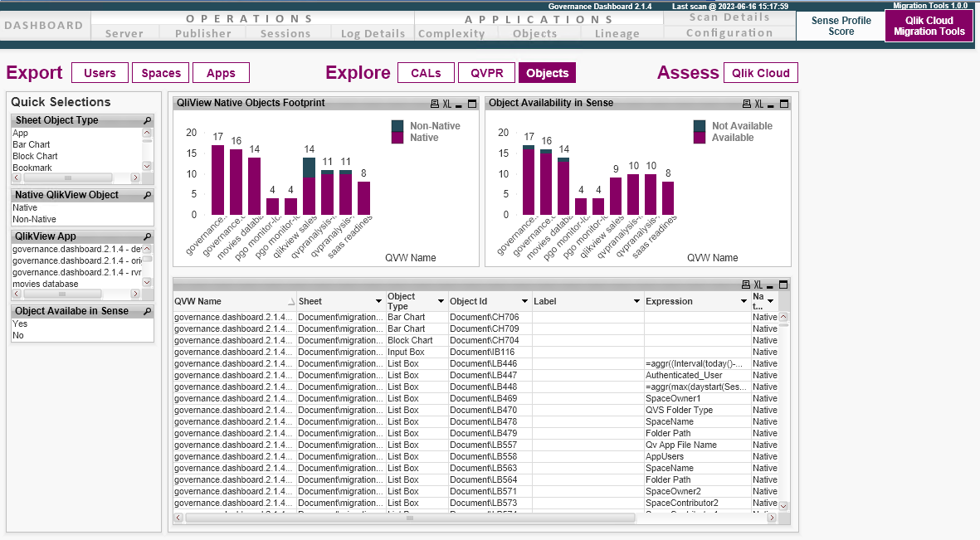This screenshot has height=540, width=980.
Task: Print the QlikView Native Objects Footprint chart
Action: (x=435, y=104)
